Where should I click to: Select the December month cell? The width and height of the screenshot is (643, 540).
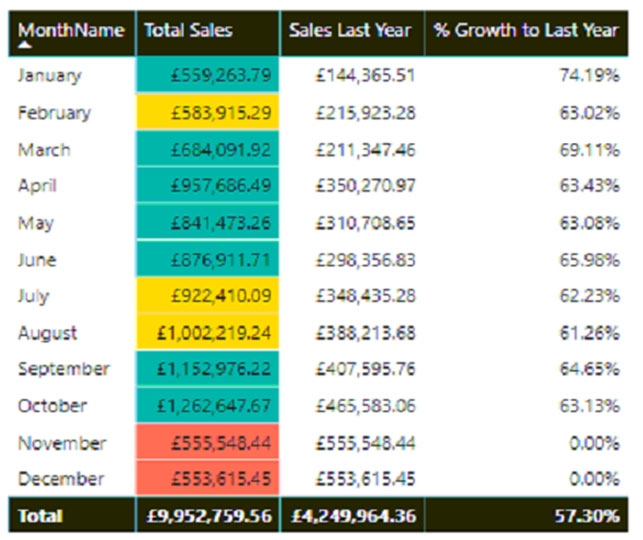(61, 479)
